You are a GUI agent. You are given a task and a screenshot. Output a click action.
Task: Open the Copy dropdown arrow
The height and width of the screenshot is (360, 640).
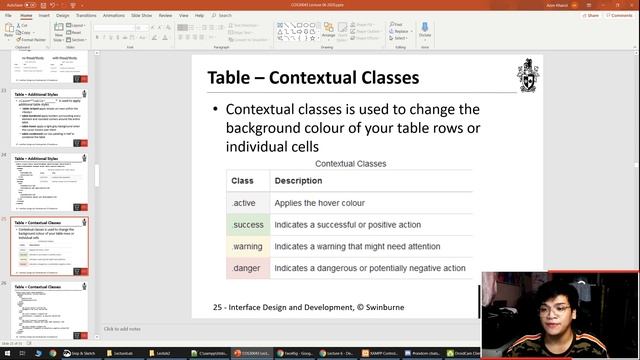pos(33,33)
